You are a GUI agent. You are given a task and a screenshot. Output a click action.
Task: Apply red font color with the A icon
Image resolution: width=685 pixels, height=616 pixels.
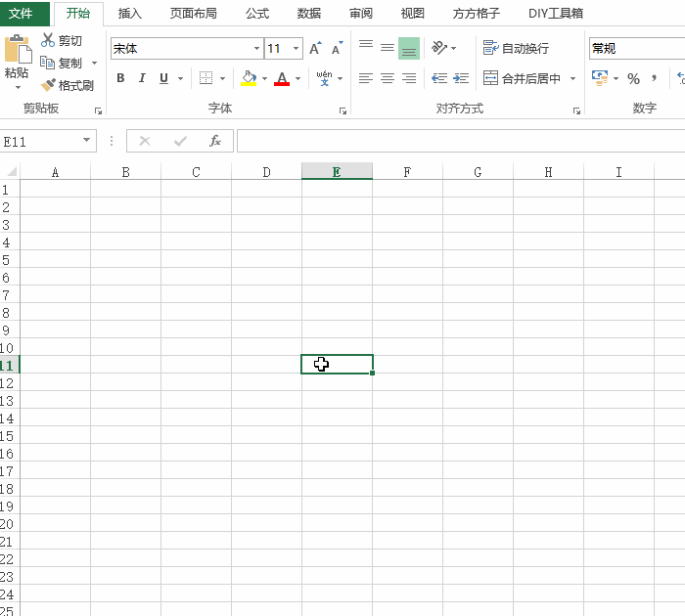click(x=282, y=78)
